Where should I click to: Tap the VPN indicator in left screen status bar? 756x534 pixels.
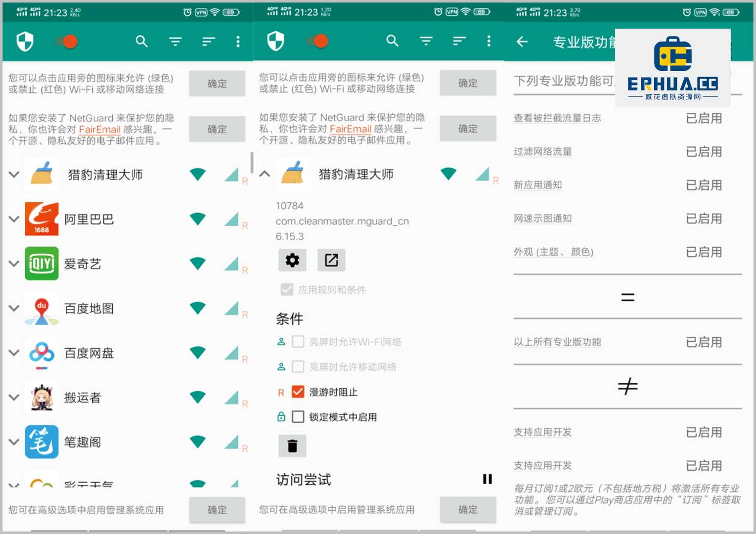(201, 12)
